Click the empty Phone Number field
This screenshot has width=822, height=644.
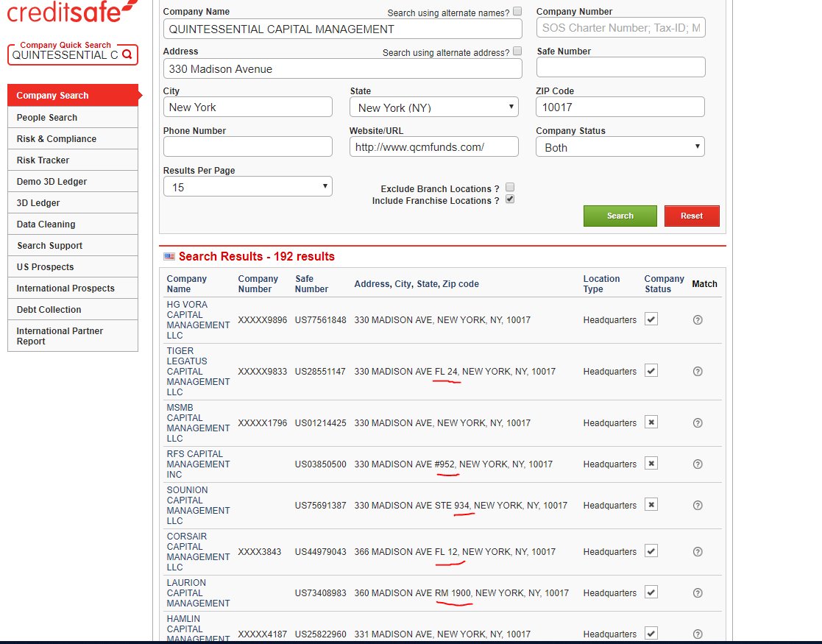(x=248, y=147)
